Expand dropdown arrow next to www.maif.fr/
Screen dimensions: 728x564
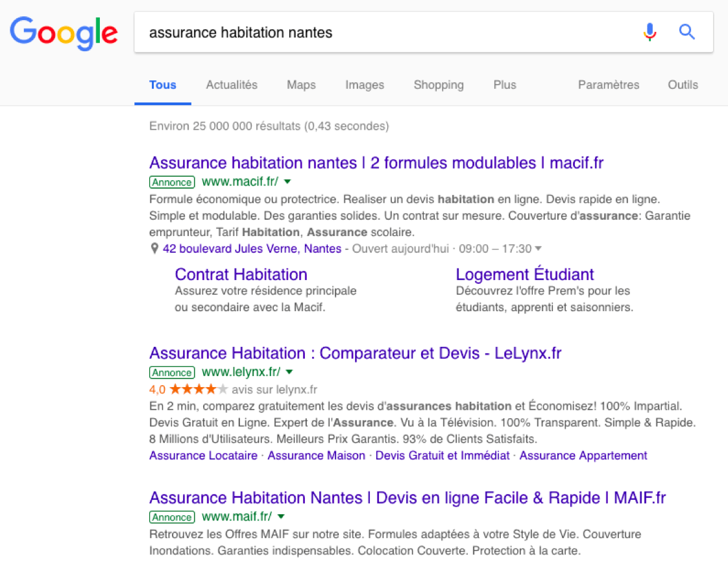click(281, 517)
